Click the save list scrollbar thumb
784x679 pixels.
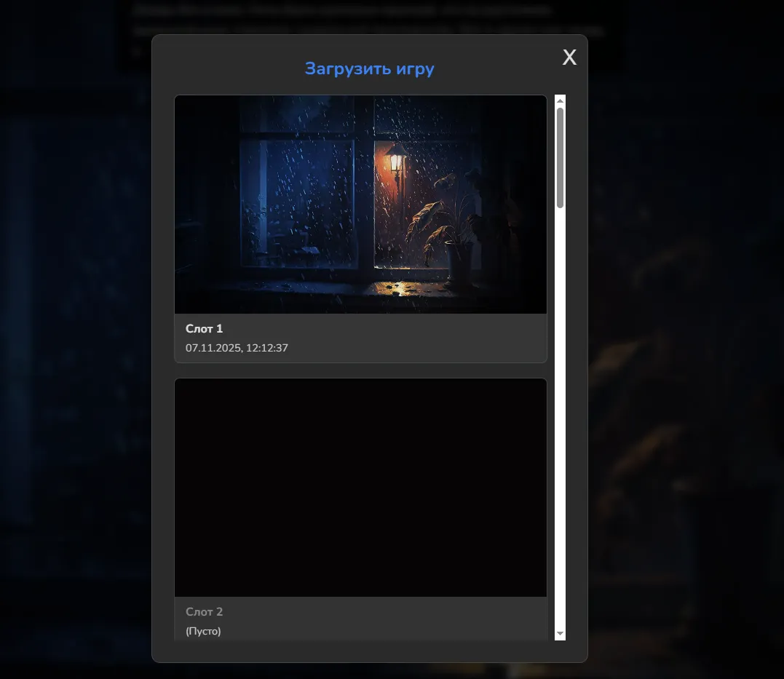[x=560, y=157]
